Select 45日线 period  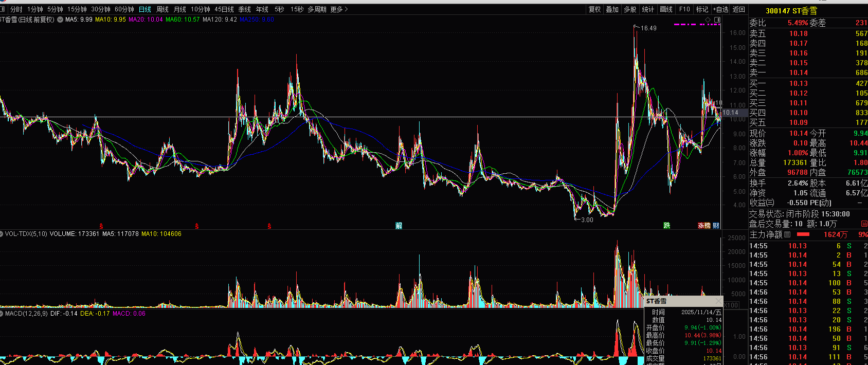click(x=224, y=9)
